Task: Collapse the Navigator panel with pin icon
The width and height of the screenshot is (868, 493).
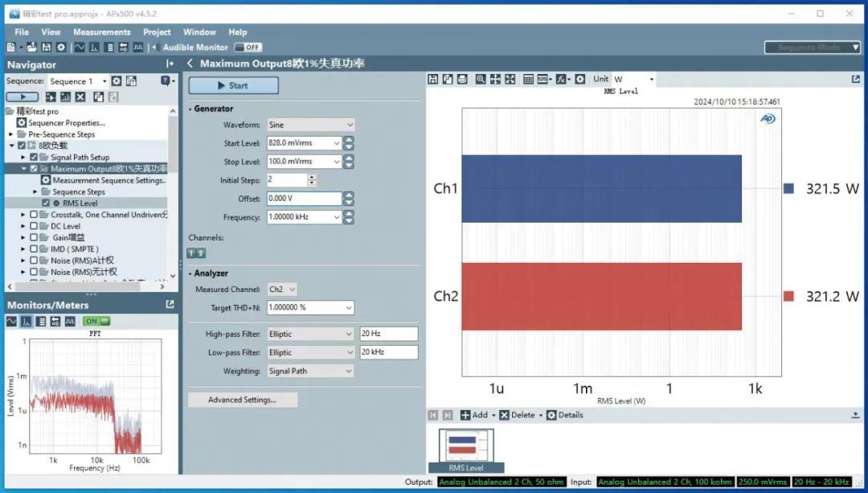Action: [170, 64]
